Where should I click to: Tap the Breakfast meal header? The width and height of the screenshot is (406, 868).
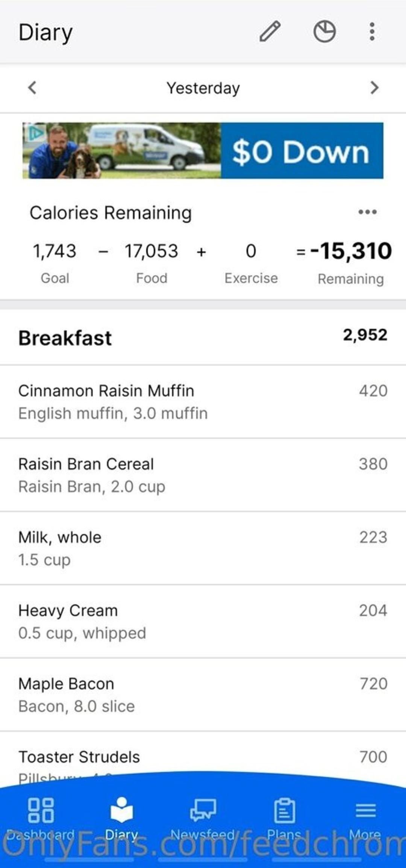coord(203,337)
